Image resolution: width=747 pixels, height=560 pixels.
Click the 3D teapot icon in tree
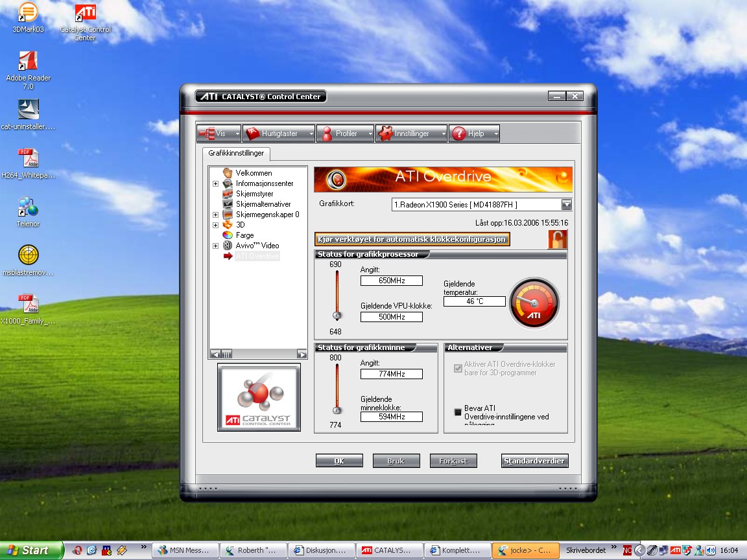pos(228,225)
